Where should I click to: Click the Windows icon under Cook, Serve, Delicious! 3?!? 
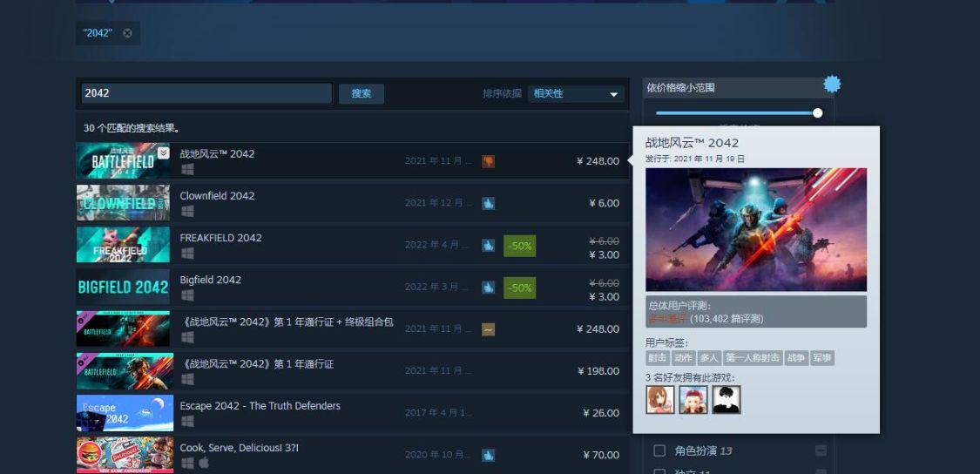click(x=187, y=463)
